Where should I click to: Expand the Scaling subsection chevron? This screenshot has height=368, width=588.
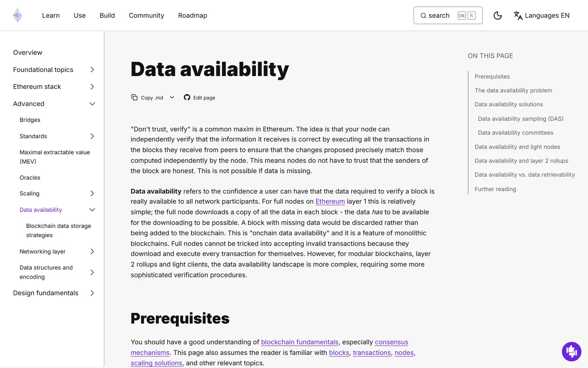pos(92,193)
